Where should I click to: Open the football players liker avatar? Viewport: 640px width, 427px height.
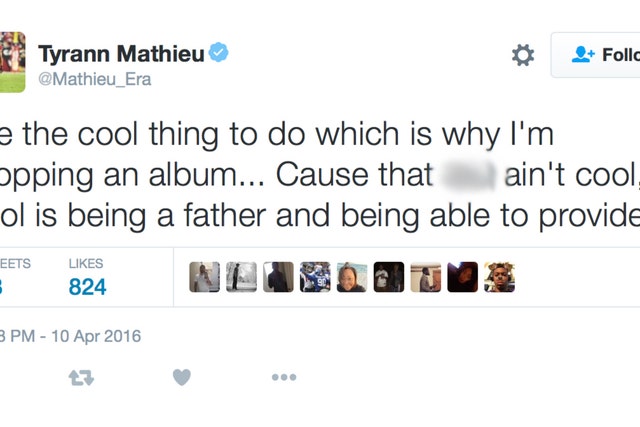click(315, 277)
